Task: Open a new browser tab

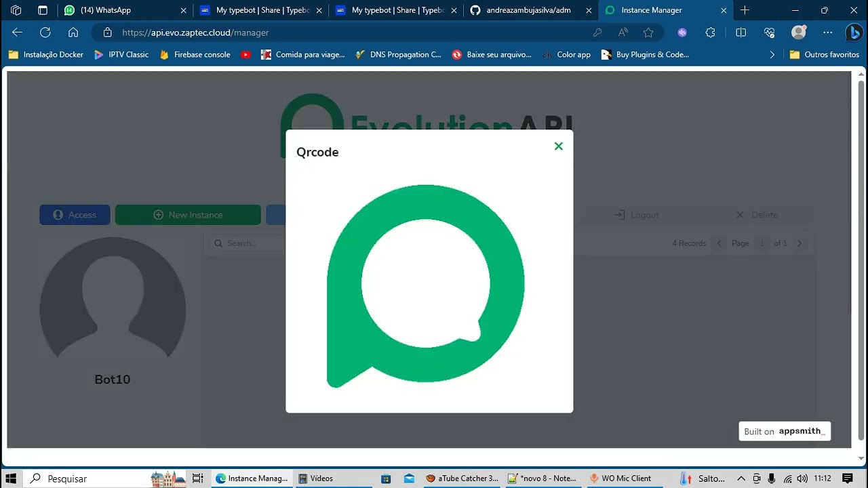Action: (745, 10)
